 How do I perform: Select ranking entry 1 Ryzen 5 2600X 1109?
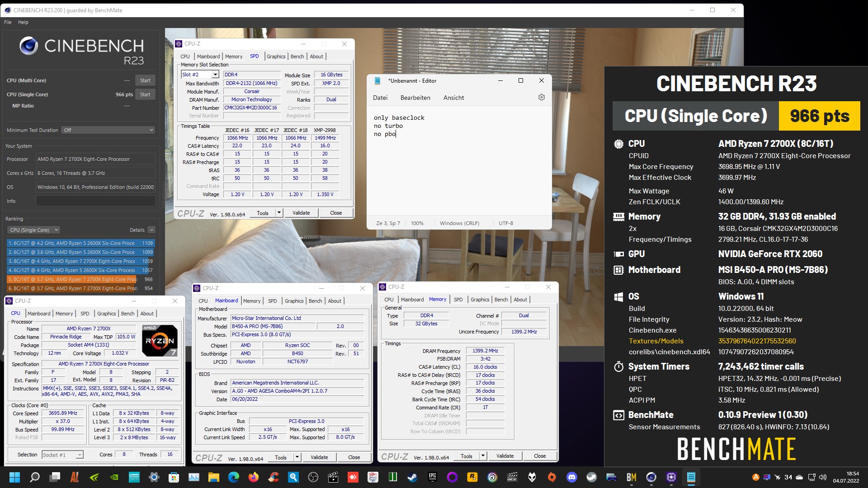[81, 243]
